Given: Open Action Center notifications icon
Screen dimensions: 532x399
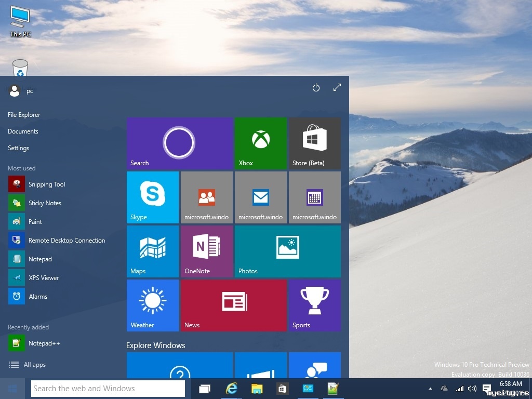Looking at the screenshot, I should click(487, 389).
